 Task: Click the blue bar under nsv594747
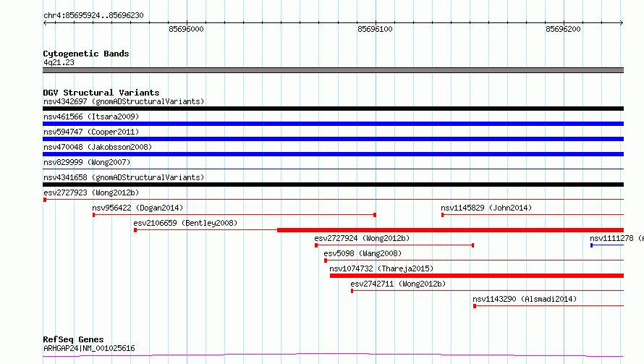pyautogui.click(x=333, y=139)
